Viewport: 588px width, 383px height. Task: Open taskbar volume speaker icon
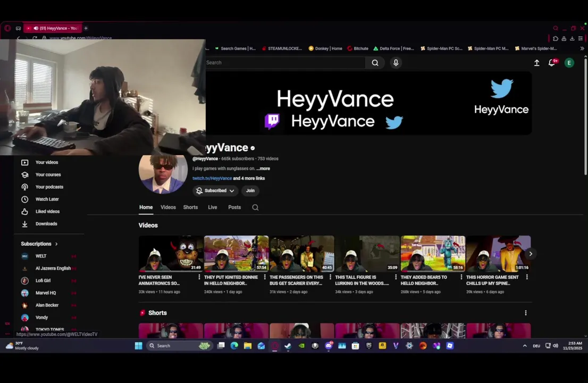556,346
